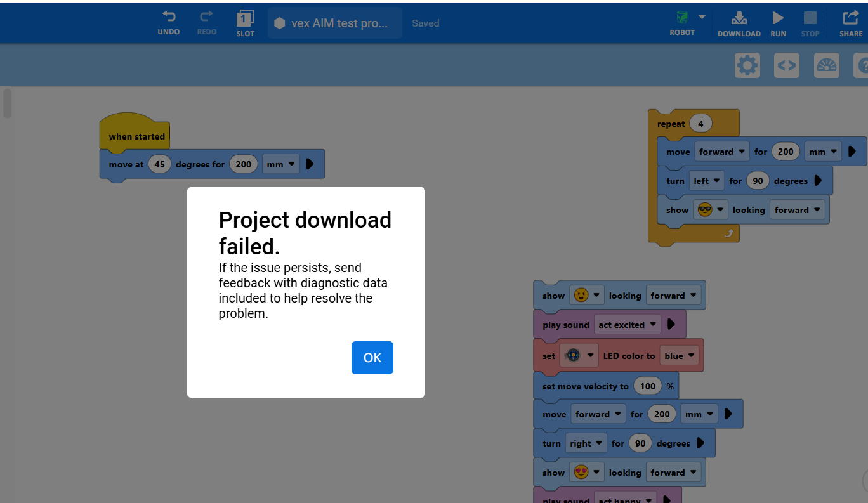868x503 pixels.
Task: Open the Share icon
Action: (850, 18)
